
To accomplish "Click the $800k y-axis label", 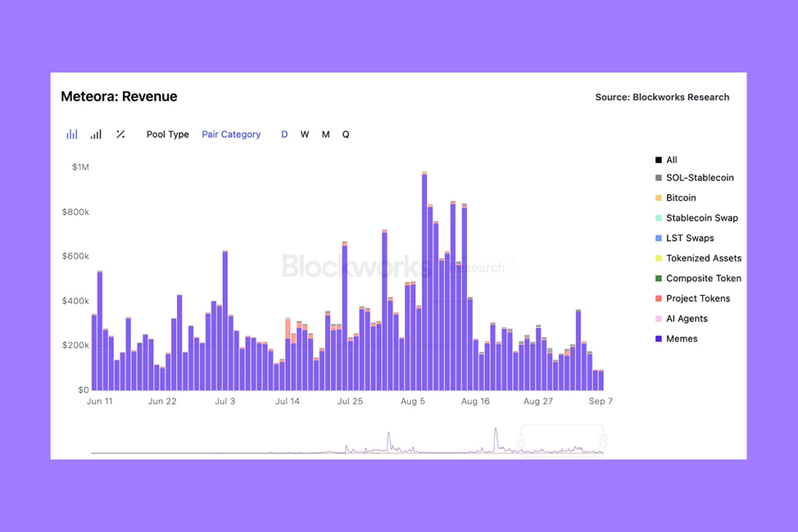I will [x=76, y=212].
